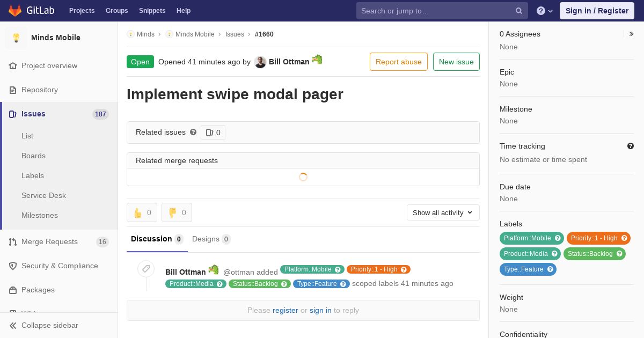Click the Packages icon

[13, 290]
